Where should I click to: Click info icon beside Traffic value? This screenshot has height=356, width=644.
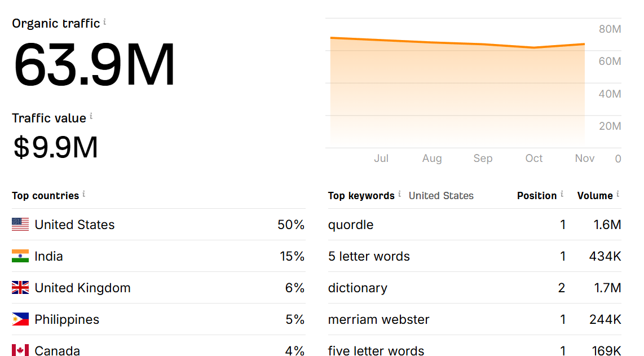point(91,117)
